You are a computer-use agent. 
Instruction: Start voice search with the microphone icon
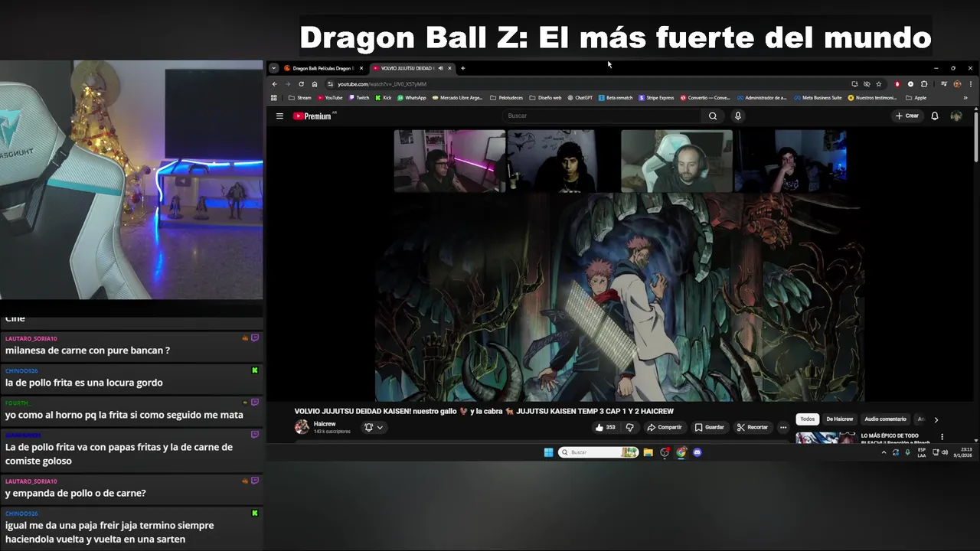coord(738,116)
